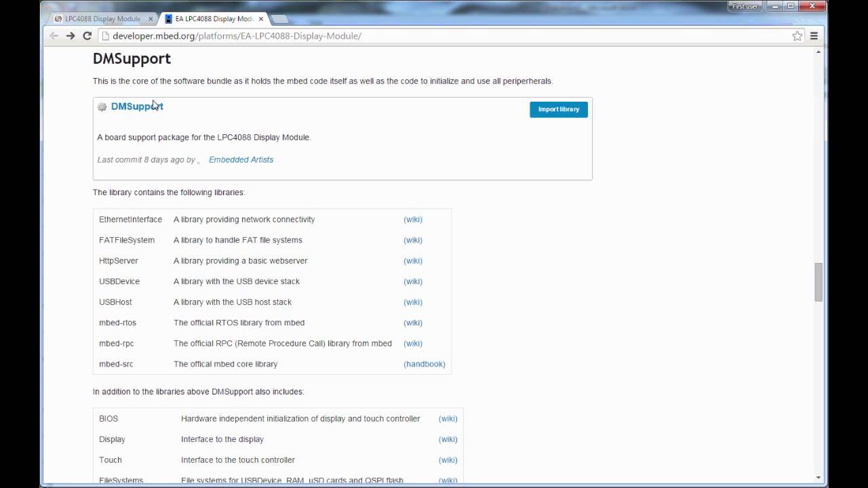Close the EA LPC4088 Display Module tab

260,19
